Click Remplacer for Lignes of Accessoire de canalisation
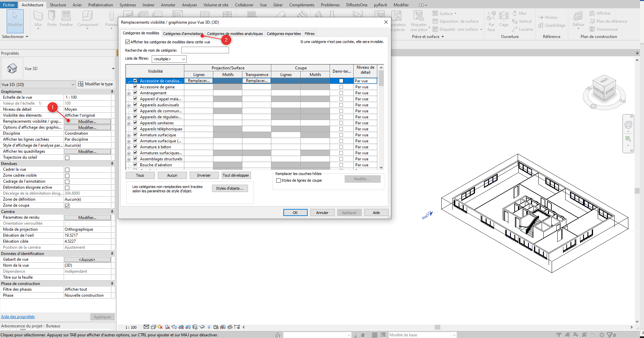Image resolution: width=644 pixels, height=338 pixels. 199,81
